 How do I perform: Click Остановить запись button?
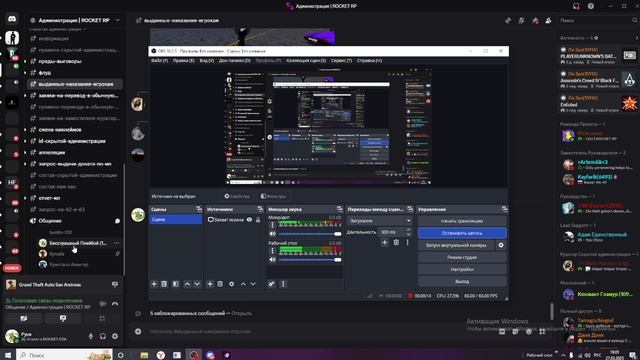pos(462,233)
